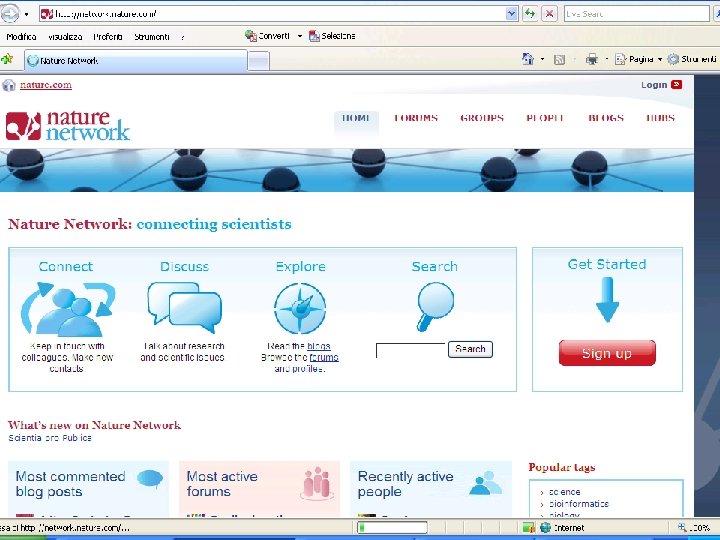Follow the forums link under Explore
Screen dimensions: 720x540
coord(324,357)
